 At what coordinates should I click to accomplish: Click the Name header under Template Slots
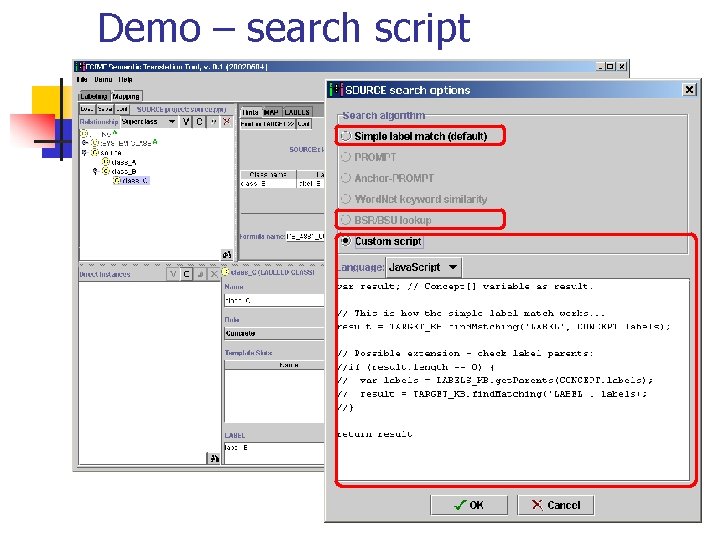274,365
